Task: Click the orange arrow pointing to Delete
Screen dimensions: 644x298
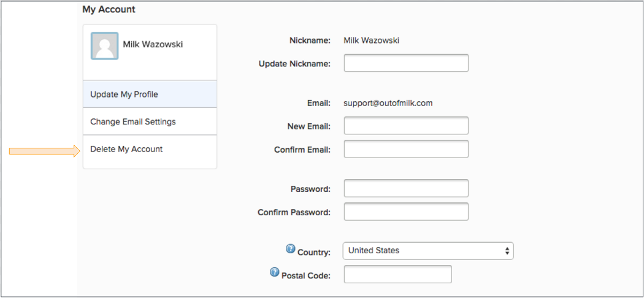Action: click(44, 151)
